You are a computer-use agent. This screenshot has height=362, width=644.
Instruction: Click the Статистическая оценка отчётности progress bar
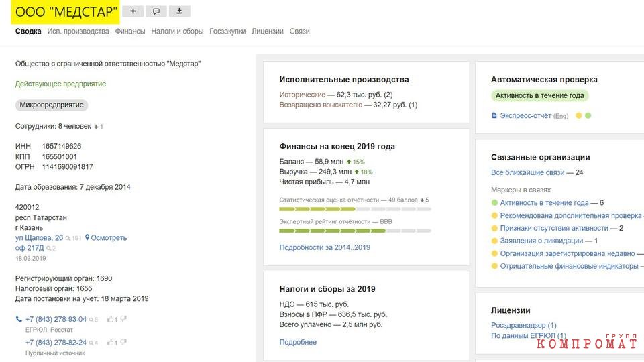[355, 209]
